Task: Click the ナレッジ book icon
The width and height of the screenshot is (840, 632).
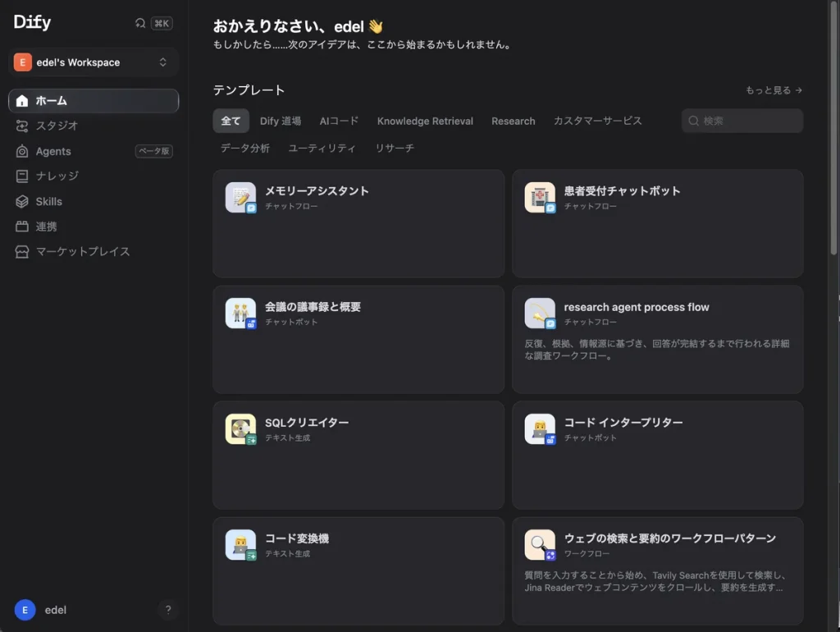Action: (x=22, y=176)
